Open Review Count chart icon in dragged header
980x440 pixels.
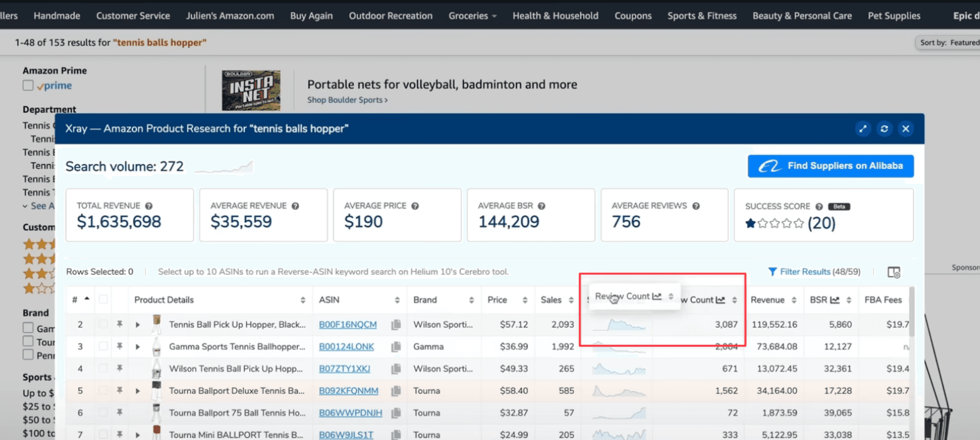point(657,296)
